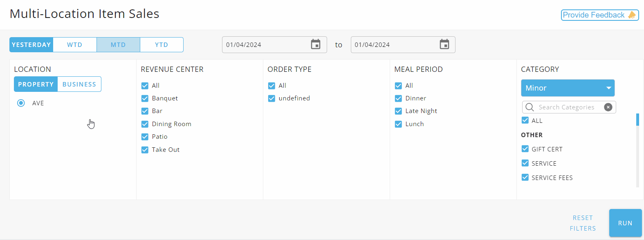This screenshot has height=240, width=644.
Task: Switch to the WTD date range tab
Action: point(75,45)
